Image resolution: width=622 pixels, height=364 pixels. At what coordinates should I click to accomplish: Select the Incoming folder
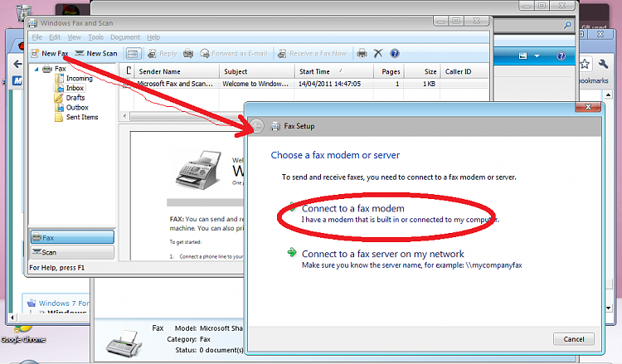coord(74,78)
